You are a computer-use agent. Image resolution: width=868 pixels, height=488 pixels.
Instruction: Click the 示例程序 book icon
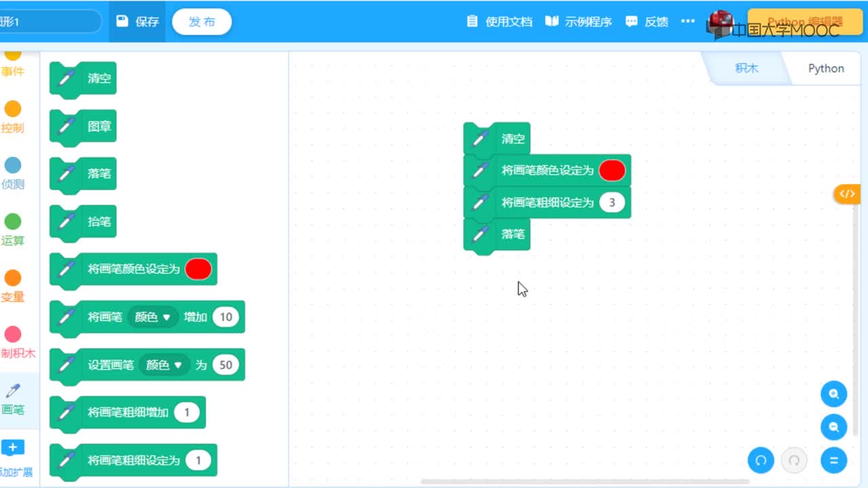click(x=552, y=22)
